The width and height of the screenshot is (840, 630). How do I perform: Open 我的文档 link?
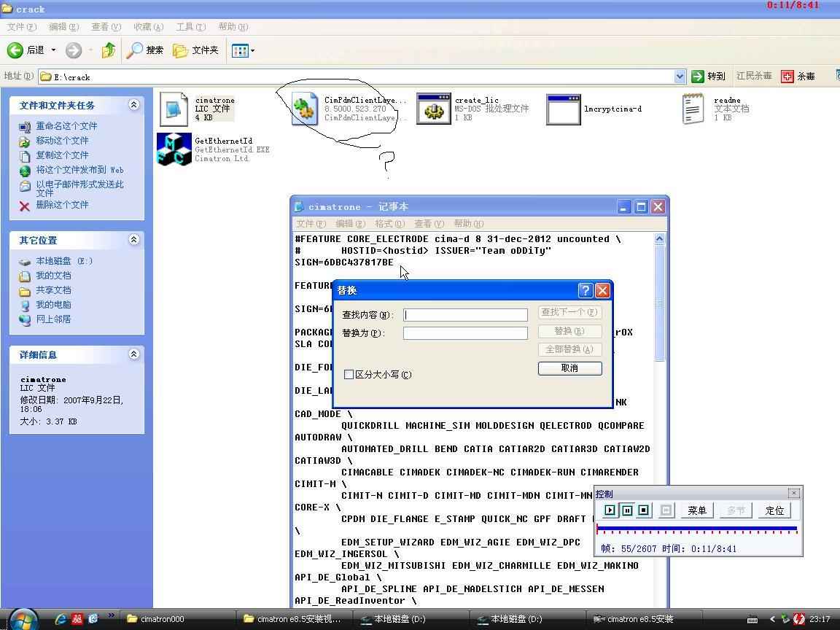click(53, 276)
